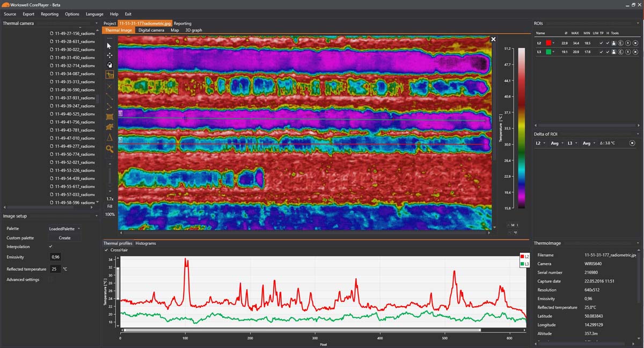Select the triangle ROI tool
Screen dimensions: 644x348
click(109, 137)
